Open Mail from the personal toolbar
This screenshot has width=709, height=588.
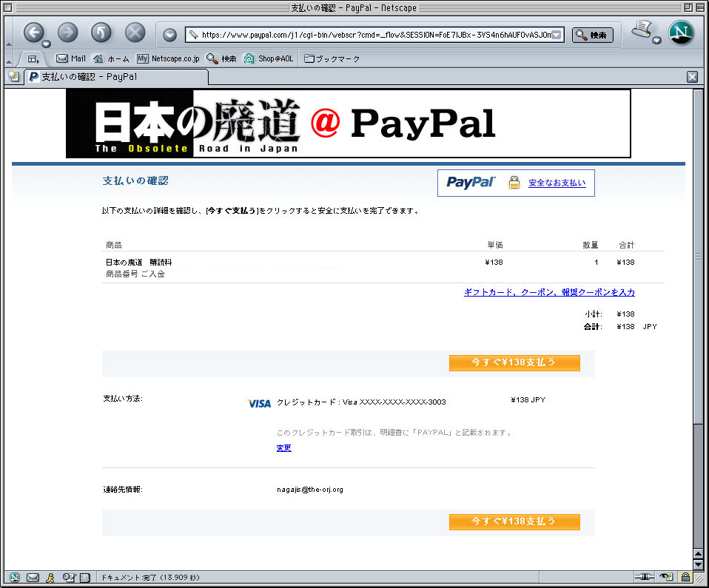[x=71, y=58]
